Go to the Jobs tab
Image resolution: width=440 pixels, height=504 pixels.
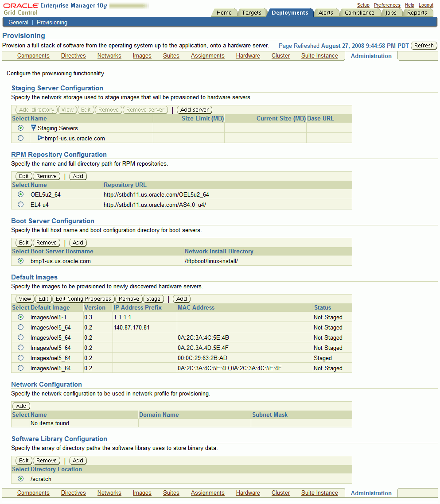(391, 12)
